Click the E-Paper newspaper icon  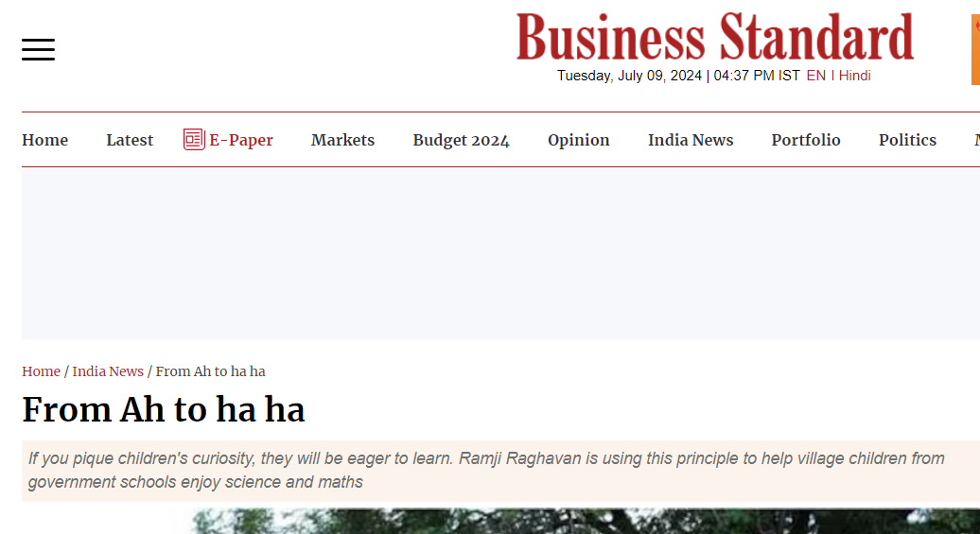click(194, 139)
